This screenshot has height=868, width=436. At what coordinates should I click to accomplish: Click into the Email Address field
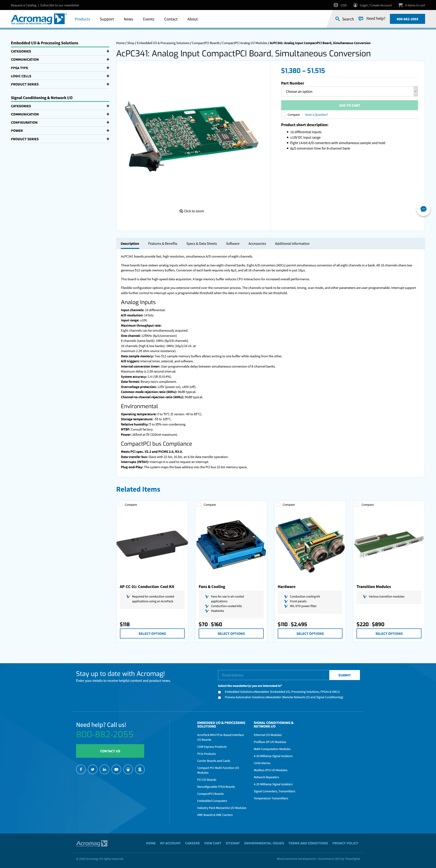click(273, 675)
